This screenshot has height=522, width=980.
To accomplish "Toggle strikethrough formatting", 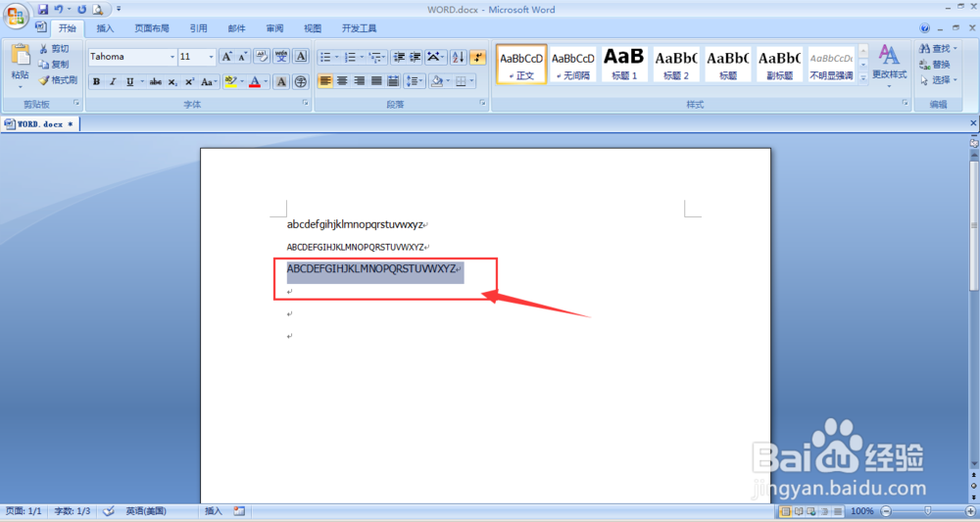I will 156,82.
